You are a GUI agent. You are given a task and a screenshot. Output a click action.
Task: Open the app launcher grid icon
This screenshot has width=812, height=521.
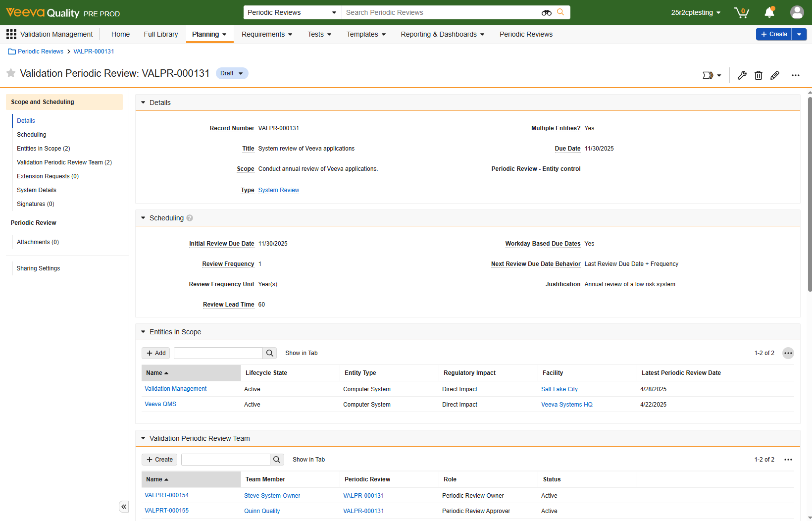[x=11, y=34]
